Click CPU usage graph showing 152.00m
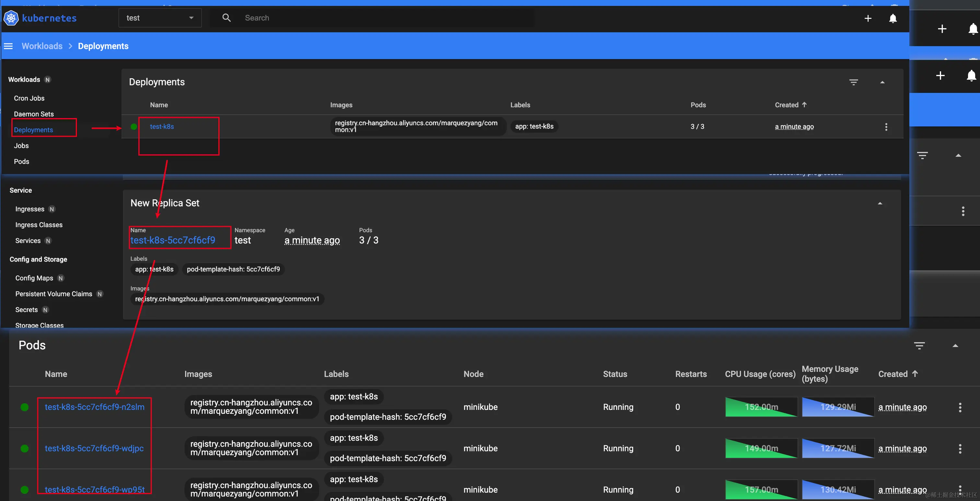 click(761, 407)
